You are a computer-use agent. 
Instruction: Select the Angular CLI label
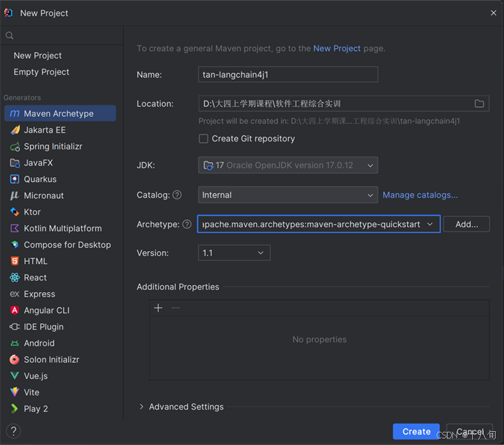click(x=47, y=310)
